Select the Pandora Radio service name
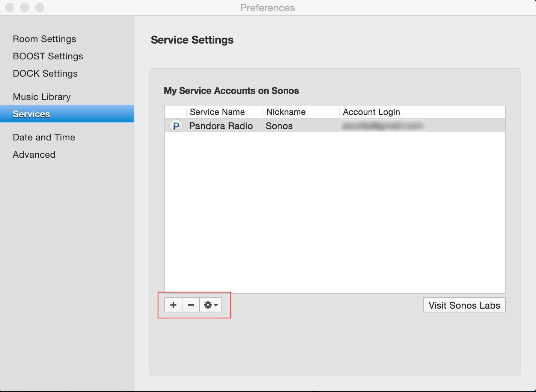 coord(221,126)
